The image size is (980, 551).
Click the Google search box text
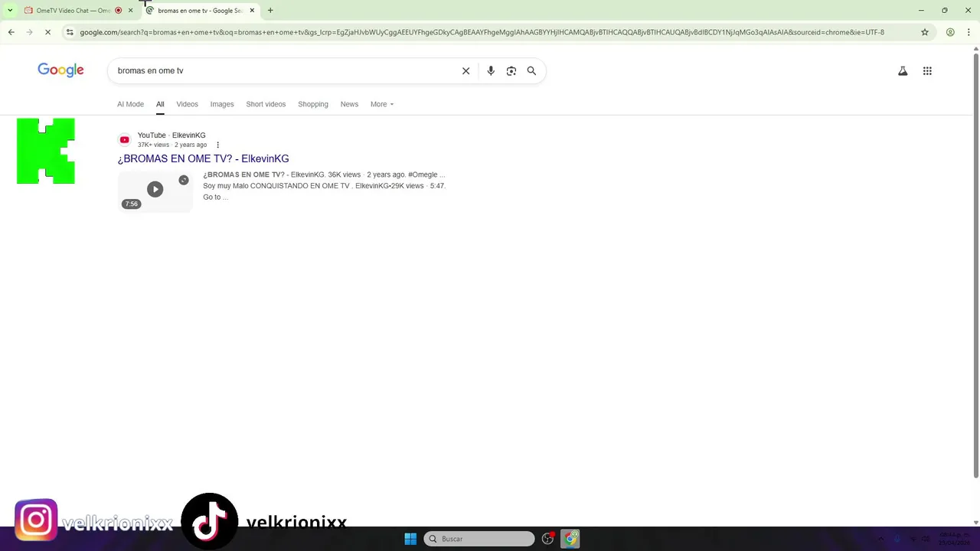(150, 70)
